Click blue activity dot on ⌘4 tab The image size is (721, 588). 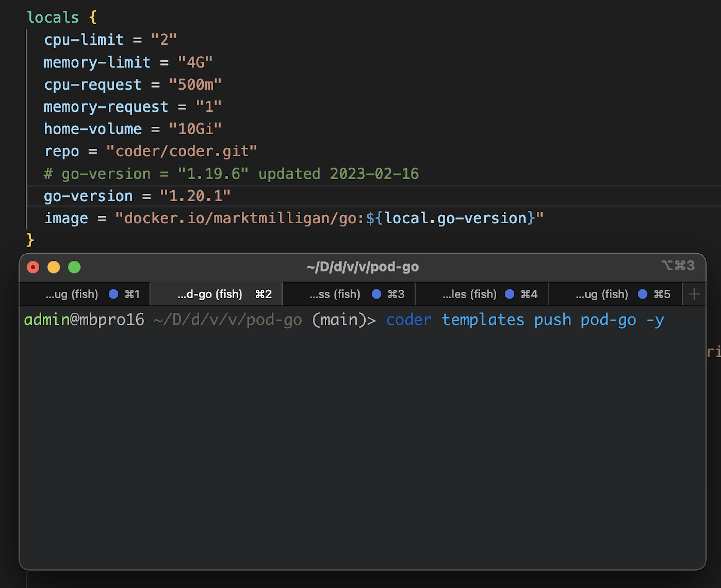point(509,294)
